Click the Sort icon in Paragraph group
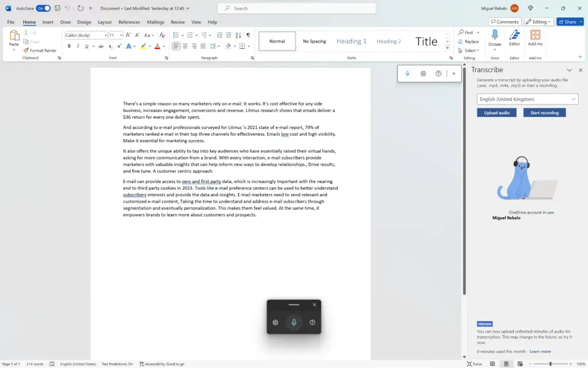588x368 pixels. click(x=238, y=35)
